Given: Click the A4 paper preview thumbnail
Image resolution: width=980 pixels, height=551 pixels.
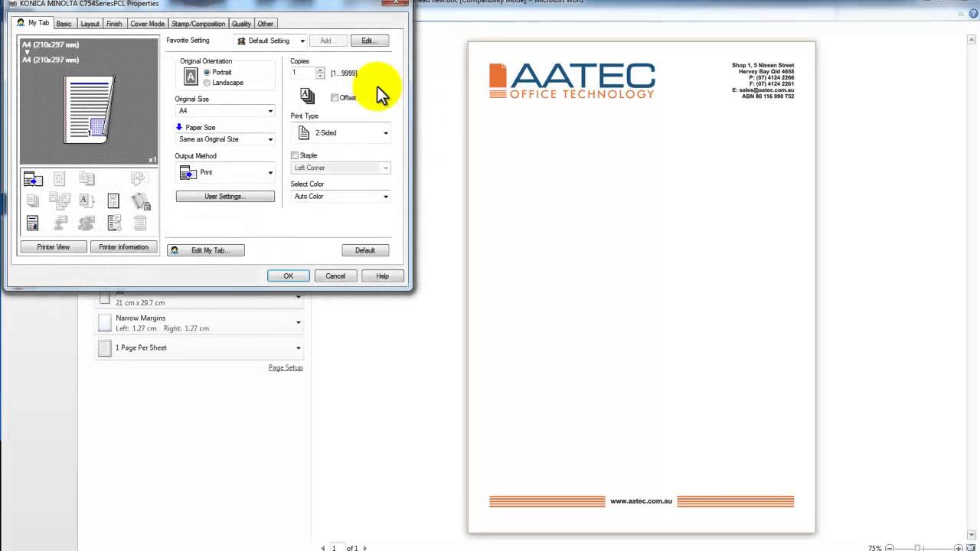Looking at the screenshot, I should click(x=90, y=109).
